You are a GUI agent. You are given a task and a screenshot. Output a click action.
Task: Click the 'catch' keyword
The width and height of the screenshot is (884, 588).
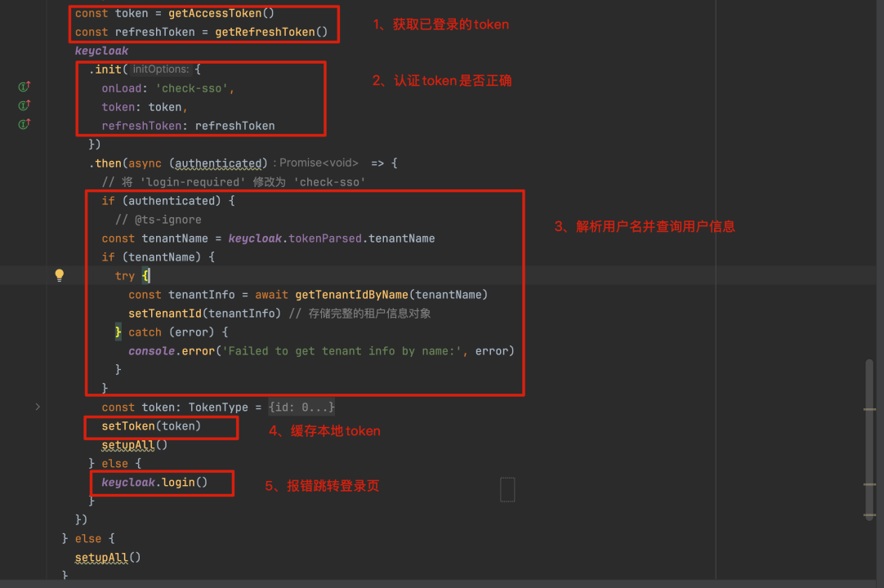tap(145, 332)
